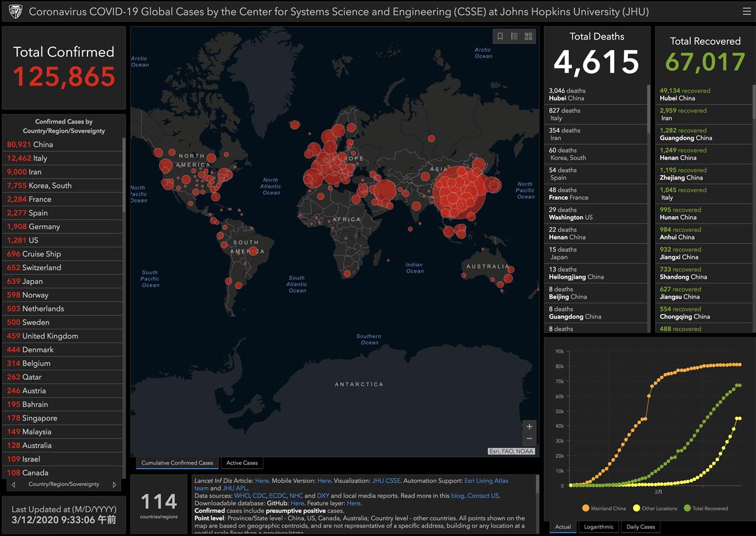Click the Johns Hopkins shield logo
Viewport: 756px width, 536px height.
point(15,11)
